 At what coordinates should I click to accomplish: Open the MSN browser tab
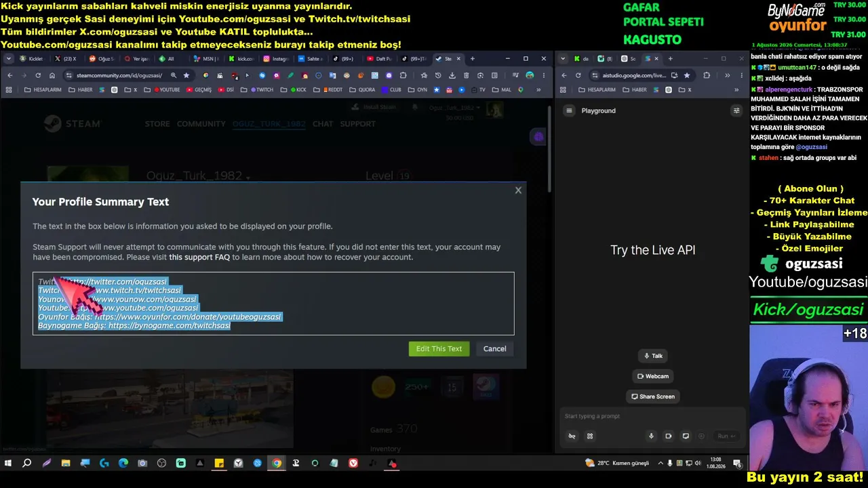[207, 59]
